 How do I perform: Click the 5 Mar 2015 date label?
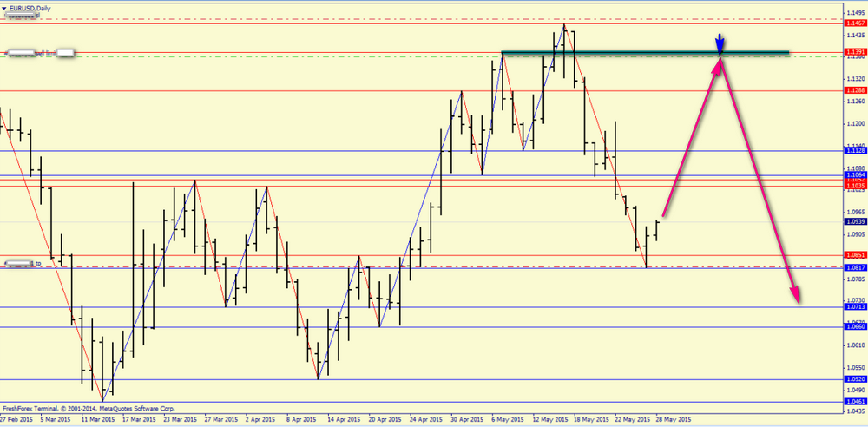click(x=56, y=419)
